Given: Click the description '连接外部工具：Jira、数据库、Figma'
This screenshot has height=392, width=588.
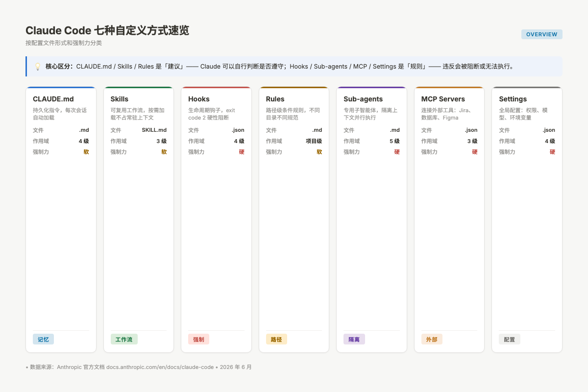Looking at the screenshot, I should 446,114.
